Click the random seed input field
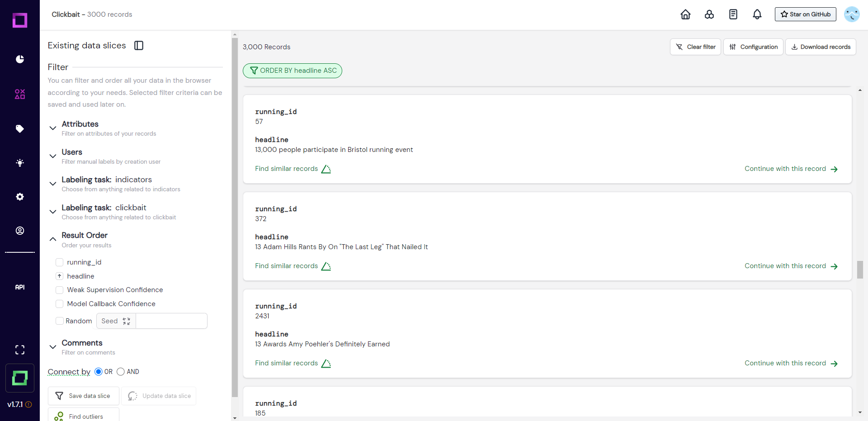 coord(171,321)
